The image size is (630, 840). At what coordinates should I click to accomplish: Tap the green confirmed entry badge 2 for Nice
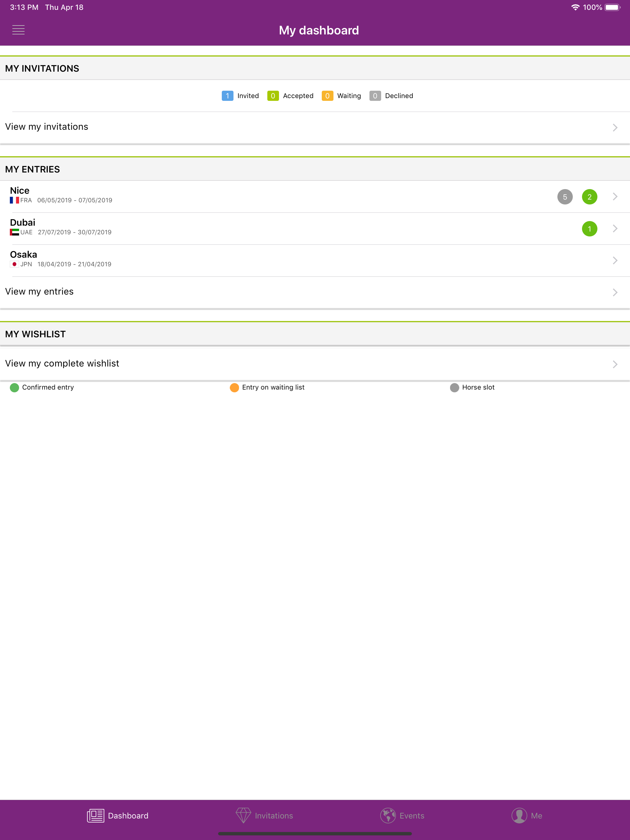[x=589, y=197]
